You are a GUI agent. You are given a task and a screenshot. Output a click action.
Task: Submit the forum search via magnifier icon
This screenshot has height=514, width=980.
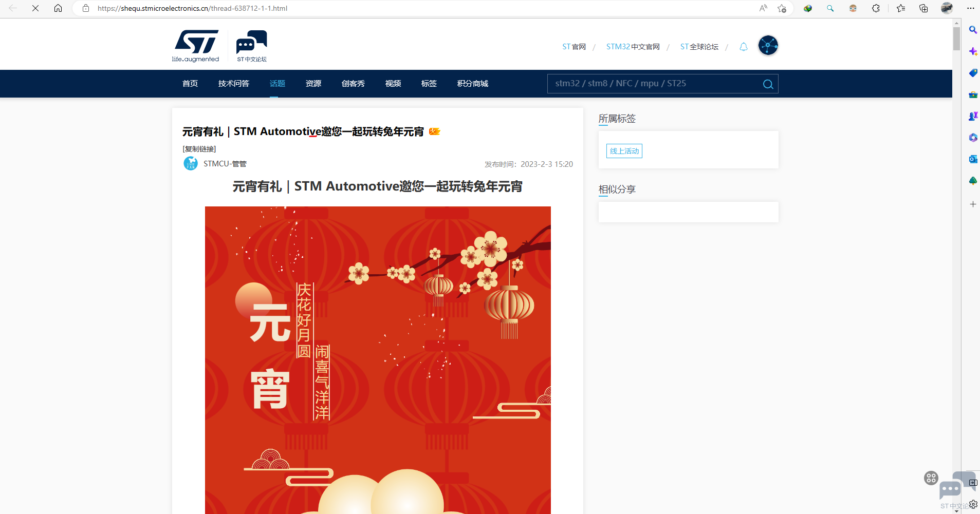pyautogui.click(x=768, y=84)
